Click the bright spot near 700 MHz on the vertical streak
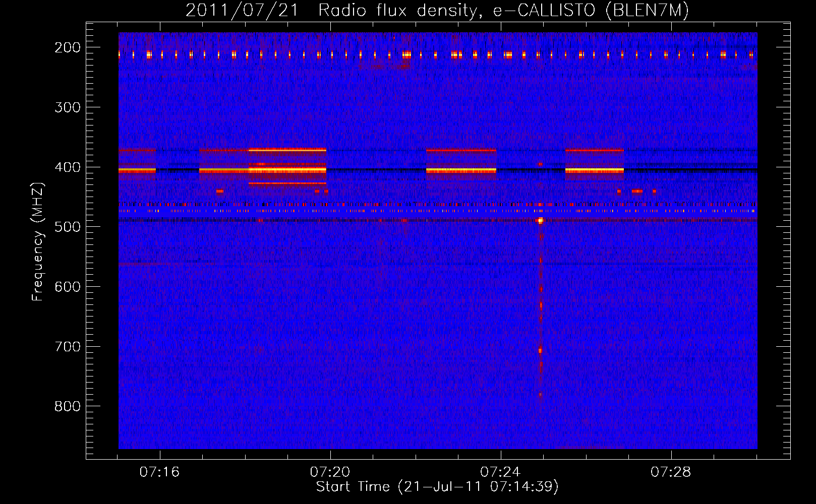The image size is (816, 504). (x=540, y=350)
